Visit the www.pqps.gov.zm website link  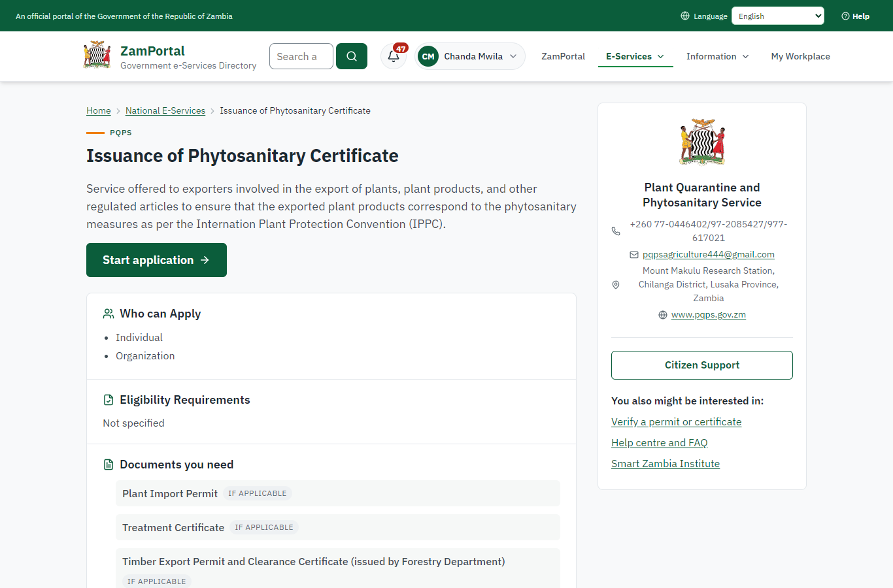(709, 315)
